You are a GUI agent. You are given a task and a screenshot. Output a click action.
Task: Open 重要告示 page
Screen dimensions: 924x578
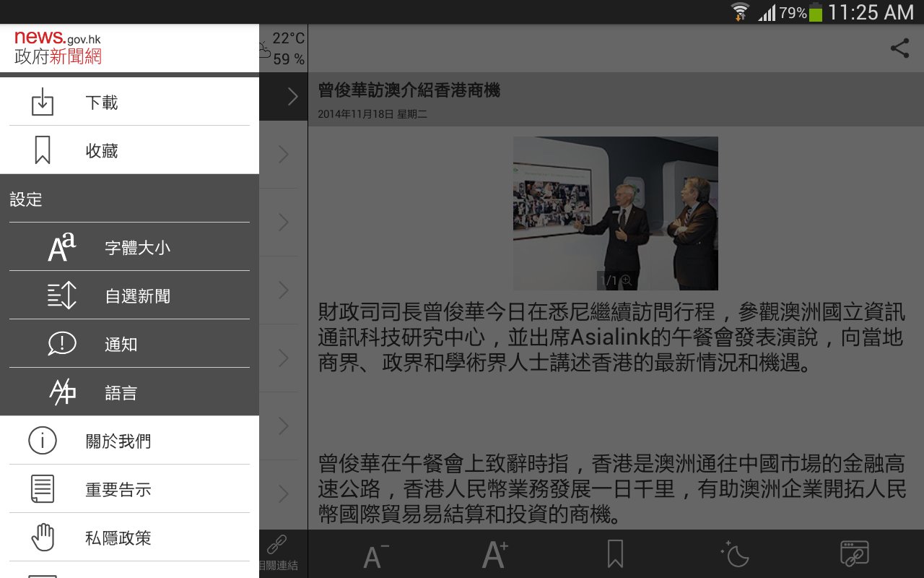point(129,489)
